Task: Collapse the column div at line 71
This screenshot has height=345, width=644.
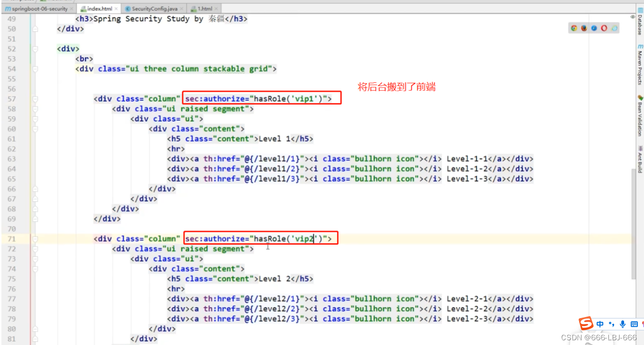Action: point(35,239)
